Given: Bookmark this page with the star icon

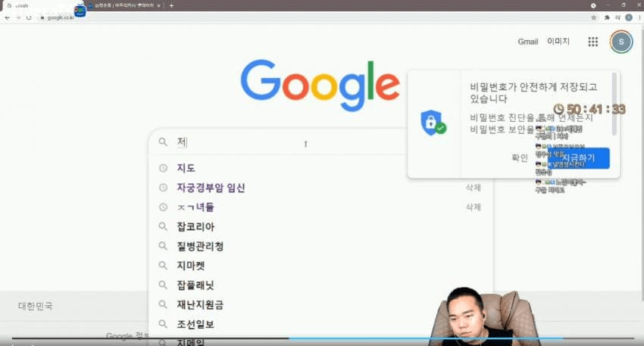Looking at the screenshot, I should click(x=593, y=17).
